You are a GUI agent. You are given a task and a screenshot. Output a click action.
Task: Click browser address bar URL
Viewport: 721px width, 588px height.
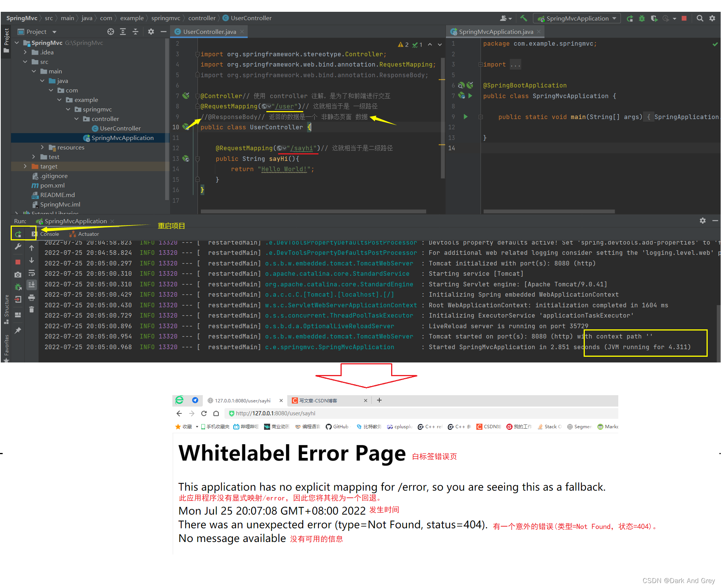275,413
